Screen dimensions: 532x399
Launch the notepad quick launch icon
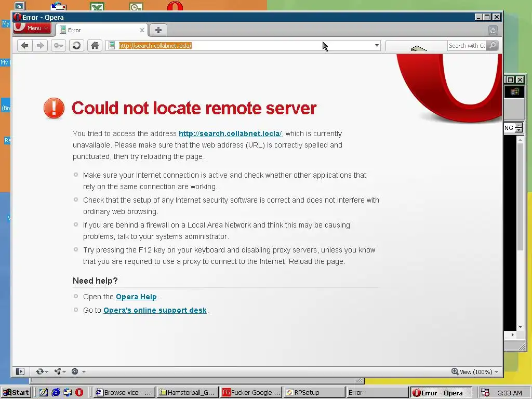(44, 393)
